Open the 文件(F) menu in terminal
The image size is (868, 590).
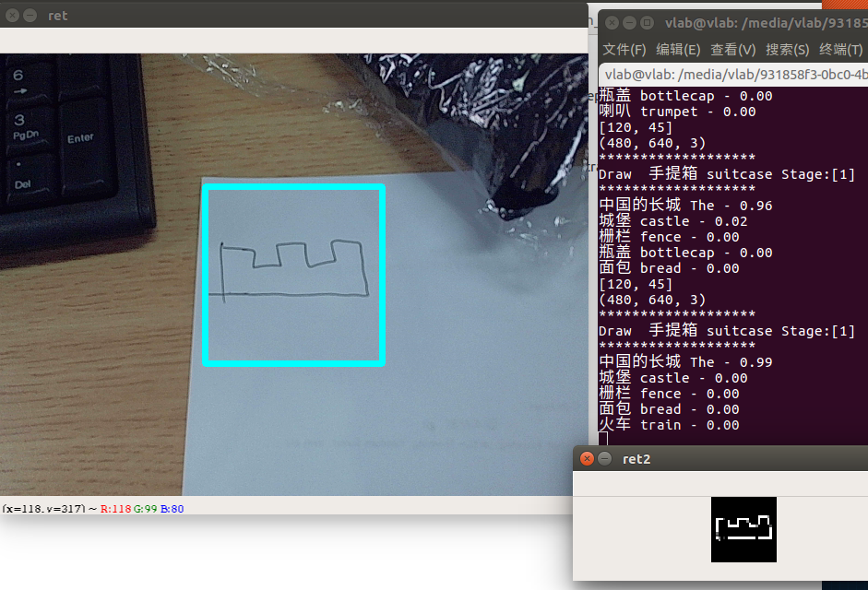(x=624, y=50)
